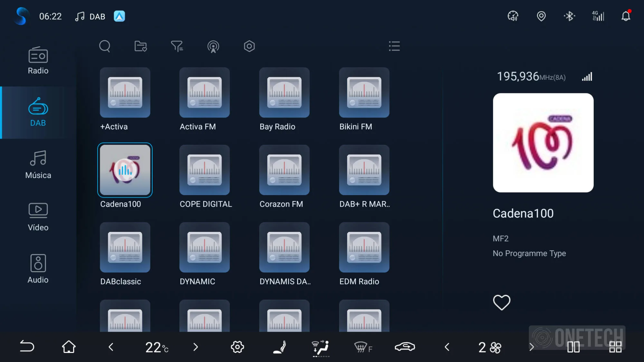Viewport: 644px width, 362px height.
Task: Switch to Radio tab
Action: (38, 61)
